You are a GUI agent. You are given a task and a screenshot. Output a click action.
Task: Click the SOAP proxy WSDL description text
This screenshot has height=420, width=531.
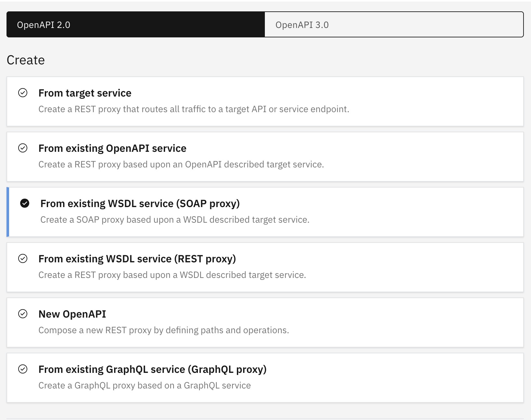click(175, 220)
